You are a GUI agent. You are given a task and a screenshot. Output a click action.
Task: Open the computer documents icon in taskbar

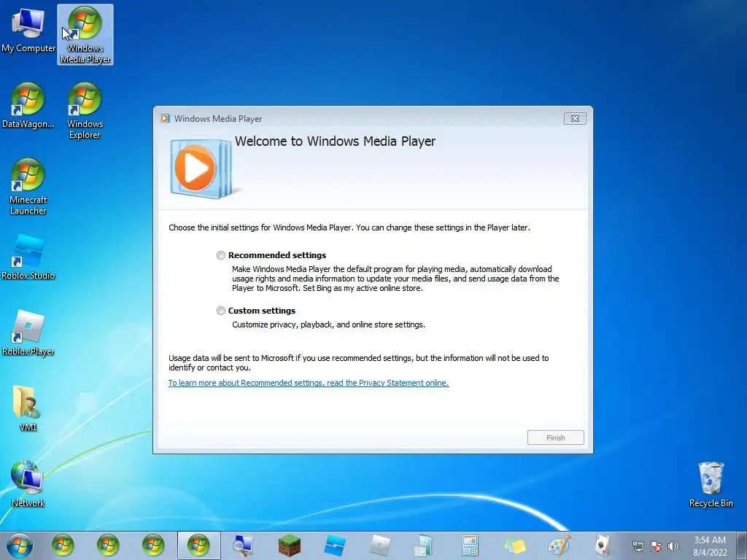pyautogui.click(x=422, y=545)
